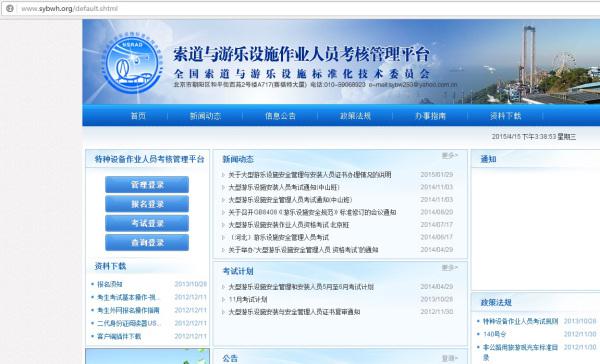Click the 考试计划 panel heading
Viewport: 600px width, 364px height.
[x=238, y=271]
